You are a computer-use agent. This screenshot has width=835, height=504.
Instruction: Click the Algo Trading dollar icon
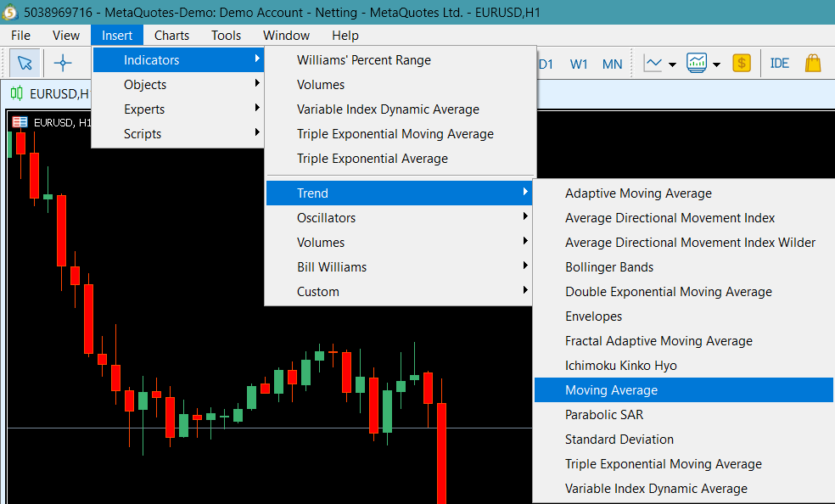point(741,63)
